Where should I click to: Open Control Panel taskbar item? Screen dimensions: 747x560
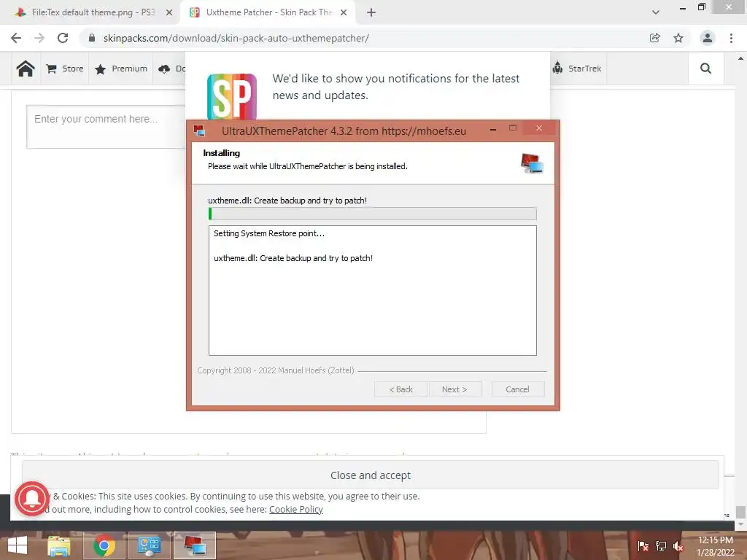pyautogui.click(x=149, y=545)
